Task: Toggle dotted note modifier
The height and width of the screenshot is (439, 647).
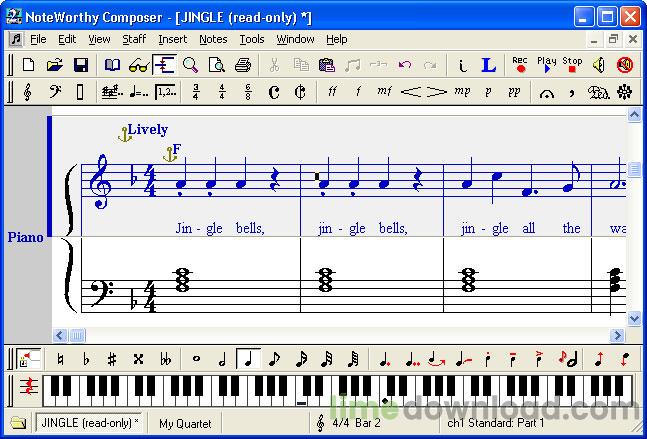Action: (x=384, y=359)
